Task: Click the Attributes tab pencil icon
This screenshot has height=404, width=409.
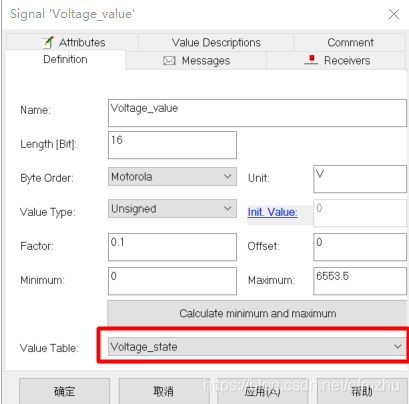Action: click(x=48, y=42)
